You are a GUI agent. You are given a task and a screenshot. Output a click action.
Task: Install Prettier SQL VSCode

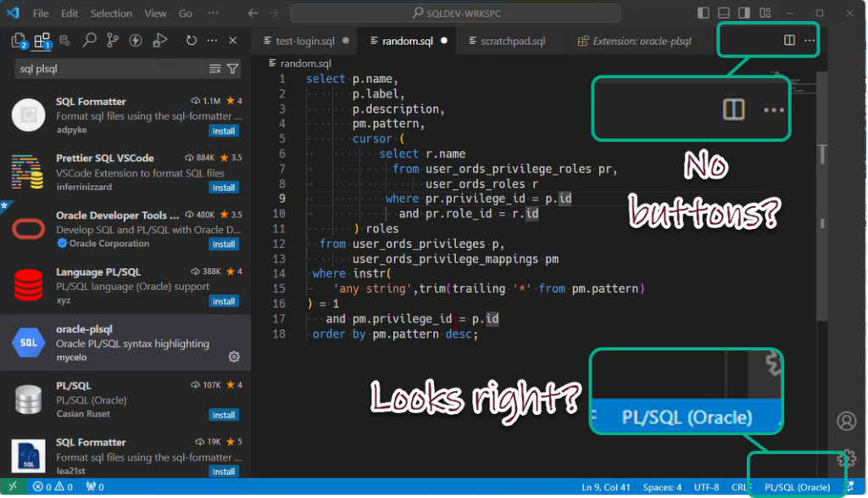click(224, 187)
